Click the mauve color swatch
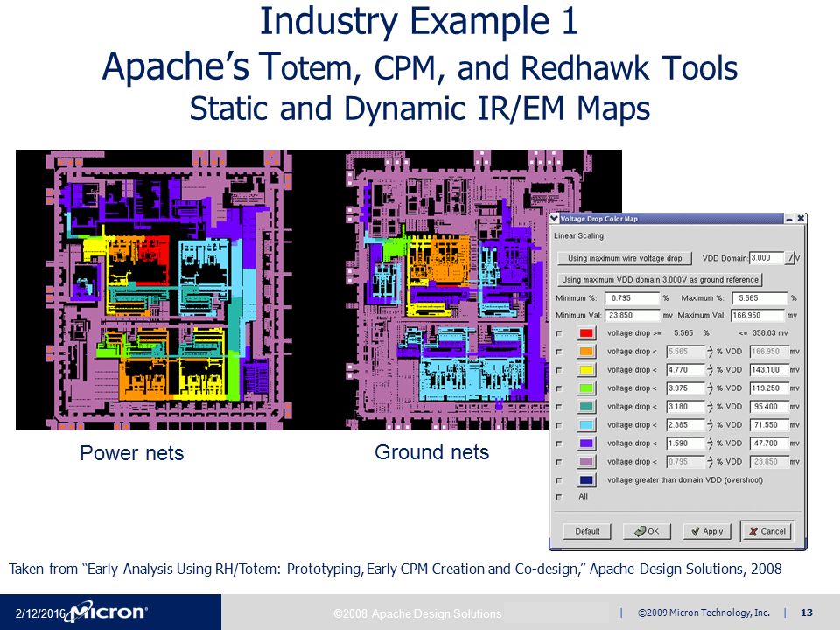 (x=586, y=461)
